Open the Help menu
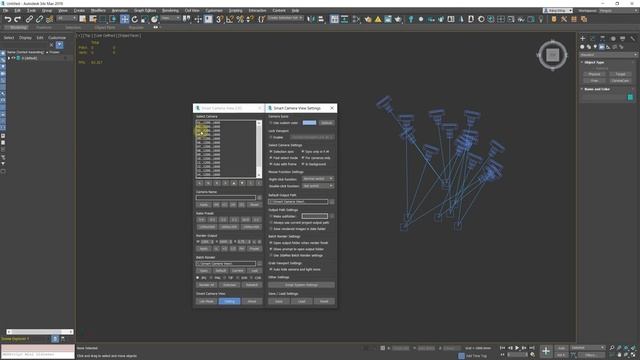This screenshot has height=360, width=640. pyautogui.click(x=295, y=11)
